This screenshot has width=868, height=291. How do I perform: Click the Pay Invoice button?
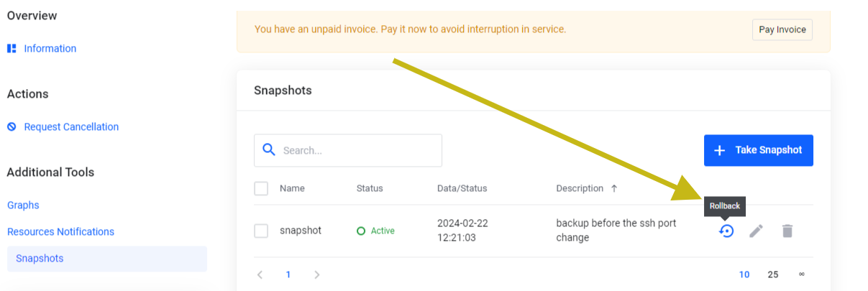[x=782, y=30]
